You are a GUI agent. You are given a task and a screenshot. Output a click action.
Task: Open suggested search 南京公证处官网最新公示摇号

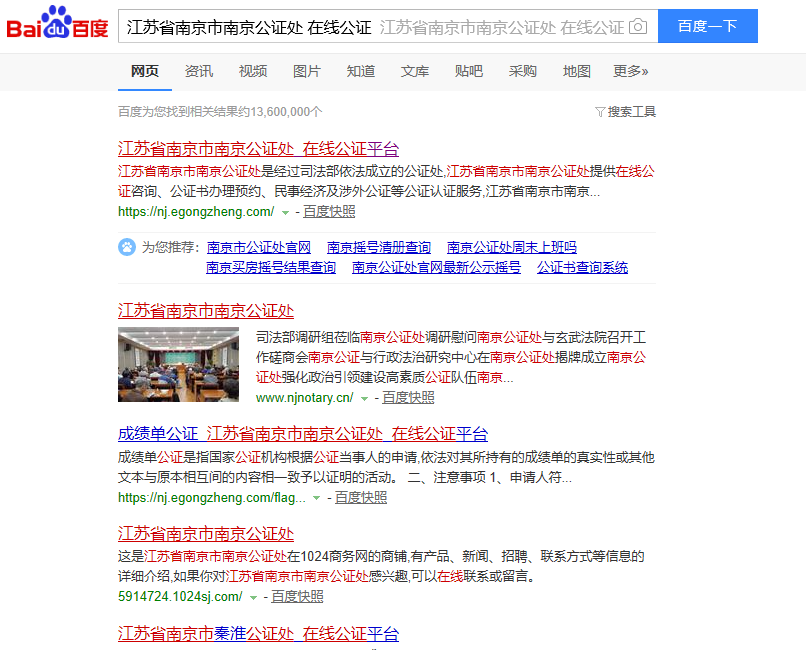[x=436, y=267]
